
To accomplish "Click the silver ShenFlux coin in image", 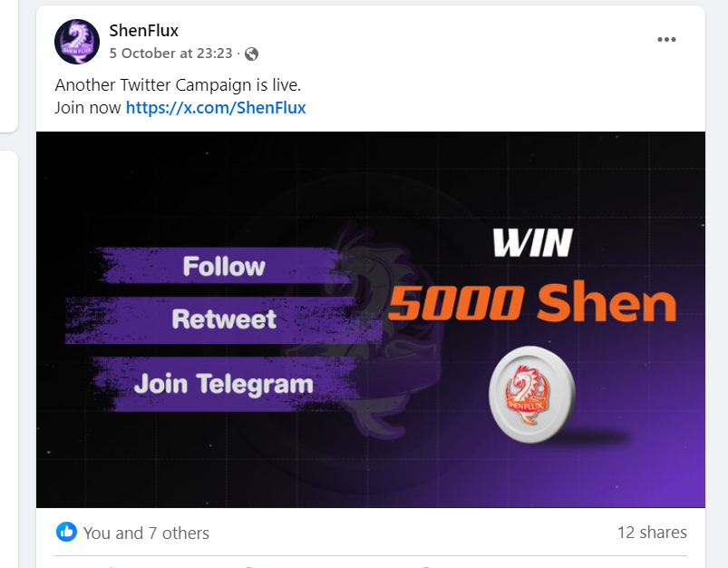I will [531, 395].
